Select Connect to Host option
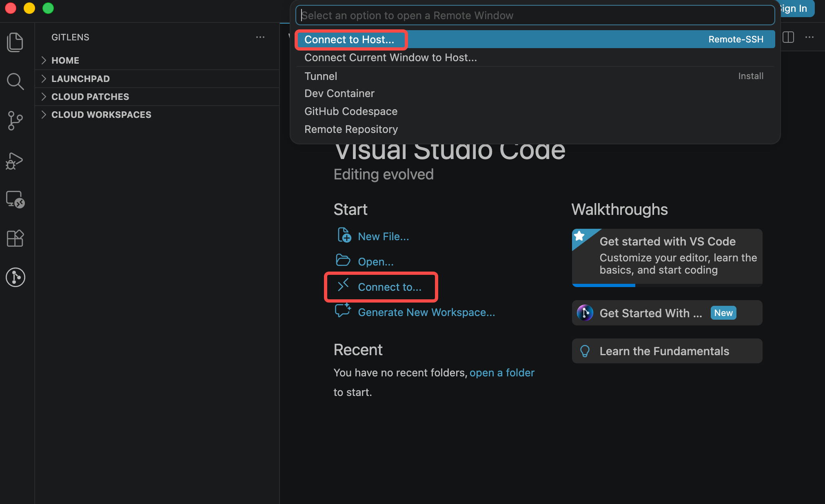This screenshot has width=825, height=504. (535, 40)
